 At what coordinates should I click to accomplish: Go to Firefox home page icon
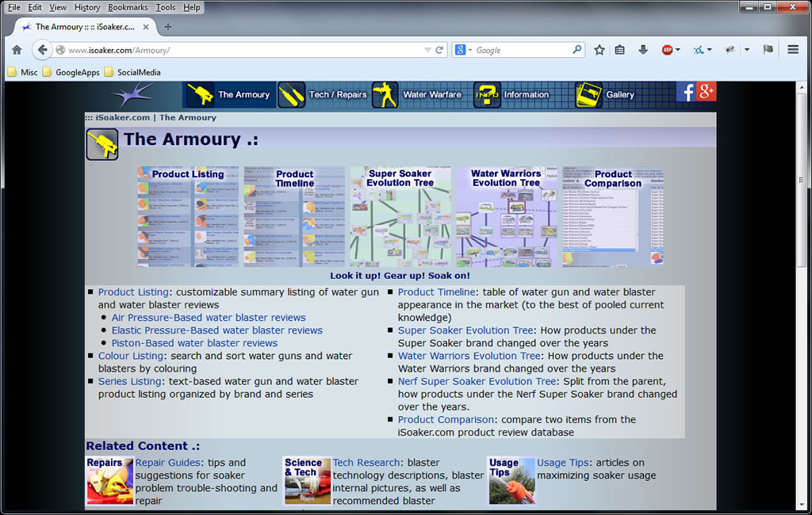pyautogui.click(x=17, y=50)
